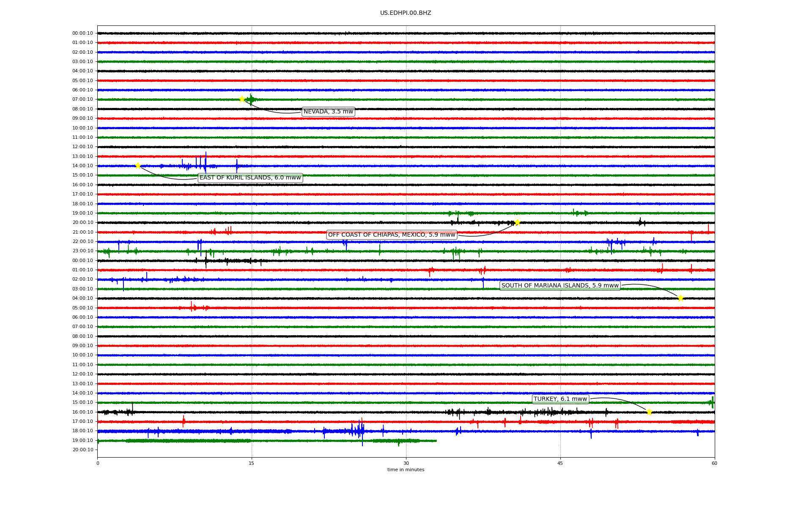Image resolution: width=812 pixels, height=508 pixels.
Task: Click the x-axis tick label 15
Action: tap(252, 463)
